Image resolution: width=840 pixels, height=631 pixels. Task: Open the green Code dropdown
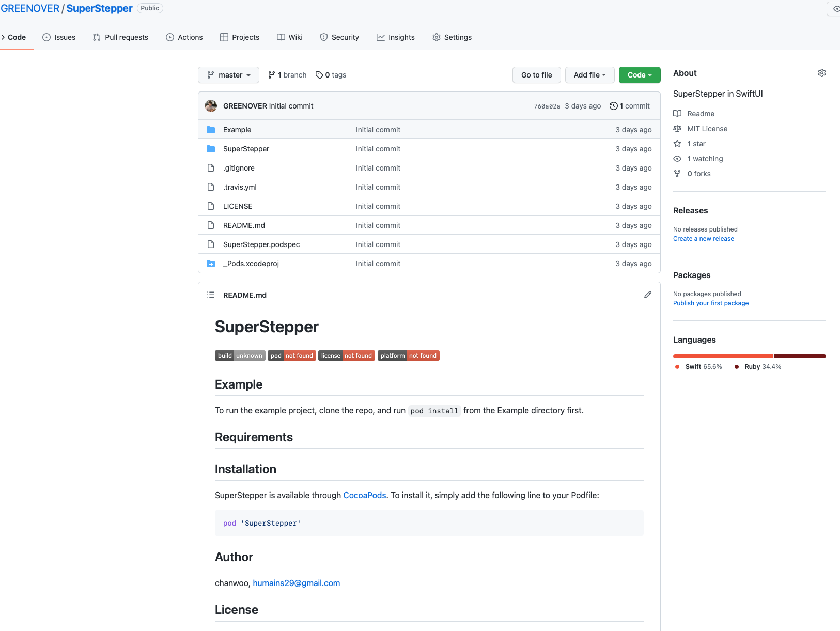click(x=640, y=75)
